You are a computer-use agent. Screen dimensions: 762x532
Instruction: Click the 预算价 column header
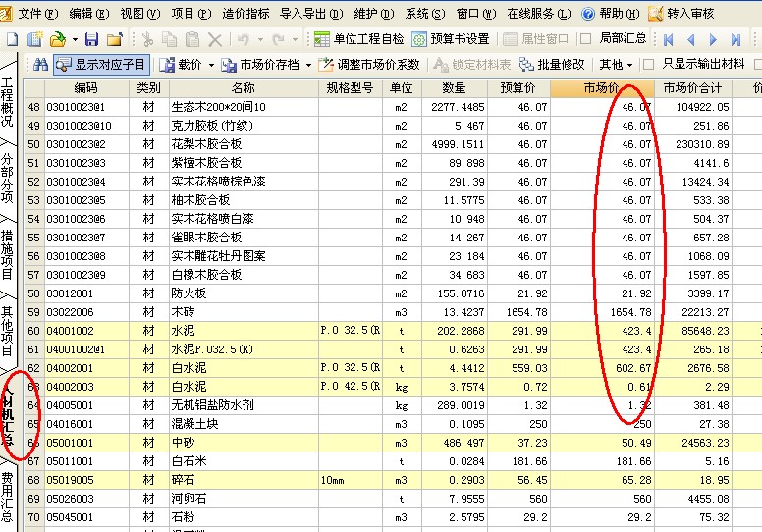518,88
